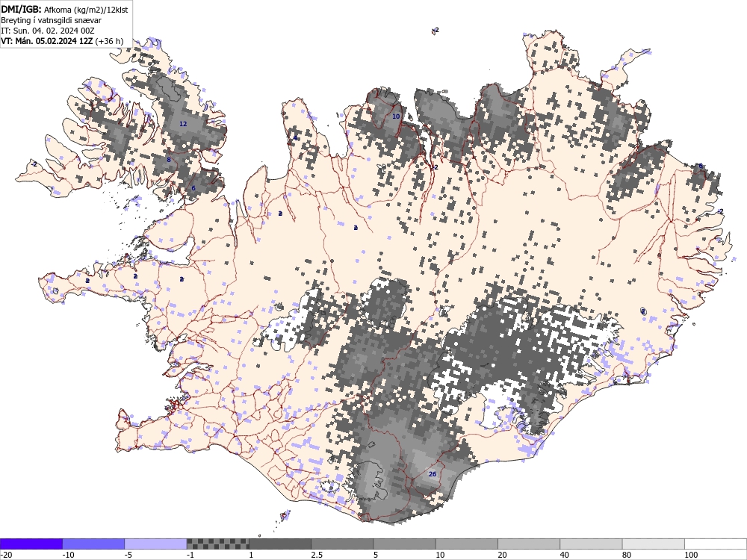
Task: Click the subtitle 'Breyting í vatnsgildi snævar'
Action: click(51, 20)
